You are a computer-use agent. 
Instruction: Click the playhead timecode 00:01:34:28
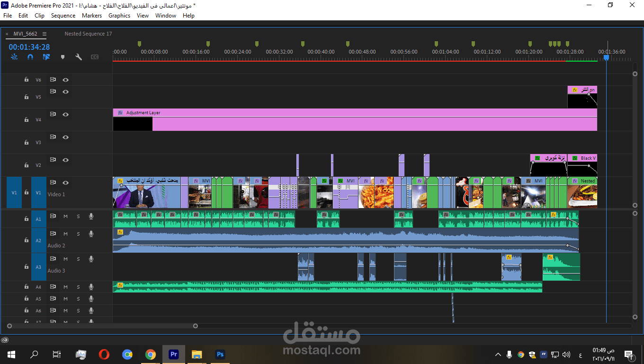click(x=29, y=47)
